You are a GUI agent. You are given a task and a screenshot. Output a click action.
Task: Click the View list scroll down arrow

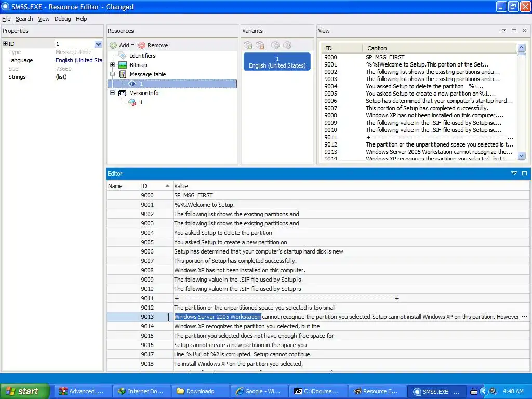(522, 155)
